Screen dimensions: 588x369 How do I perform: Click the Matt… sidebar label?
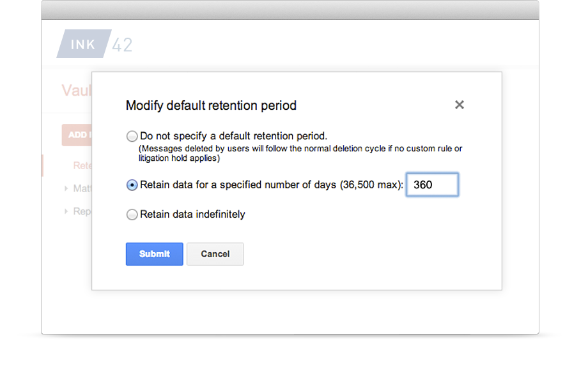82,188
